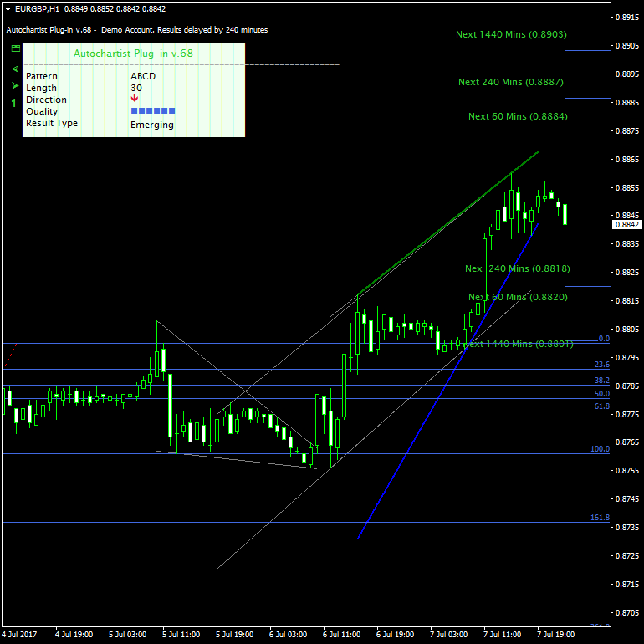The width and height of the screenshot is (644, 644).
Task: Expand the EURGBP,H1 chart dropdown triangle
Action: click(8, 9)
